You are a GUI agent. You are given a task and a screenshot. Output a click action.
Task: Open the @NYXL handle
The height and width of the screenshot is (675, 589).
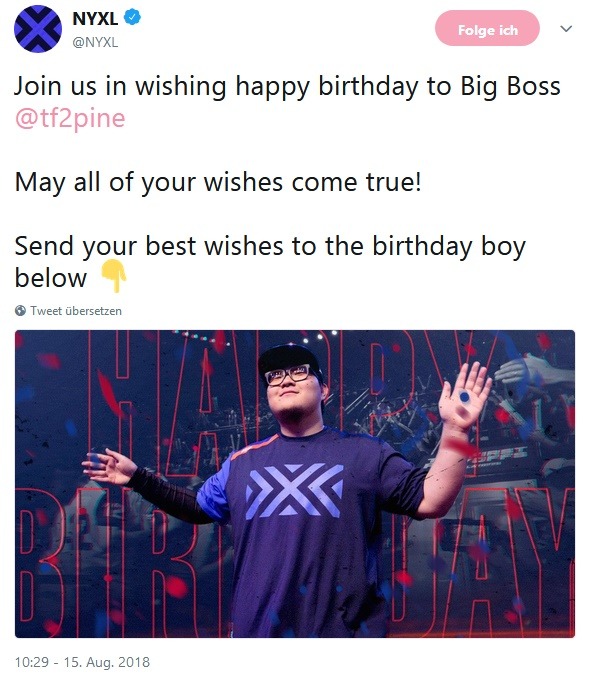coord(95,42)
